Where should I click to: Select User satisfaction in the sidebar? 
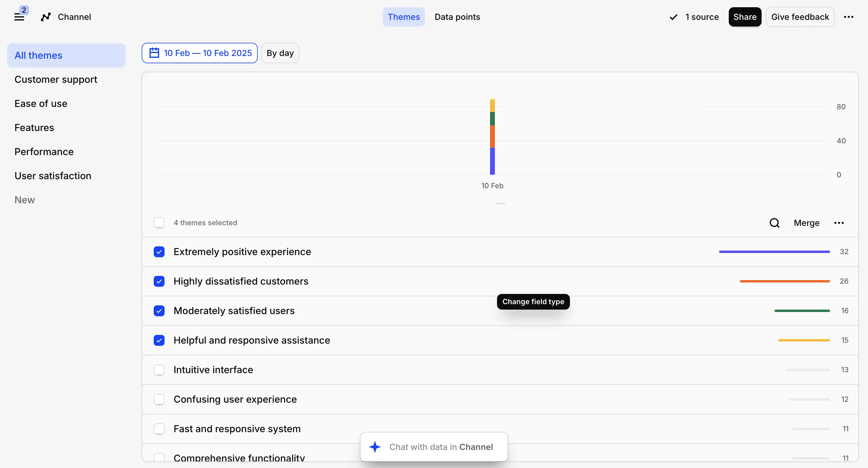(x=52, y=175)
